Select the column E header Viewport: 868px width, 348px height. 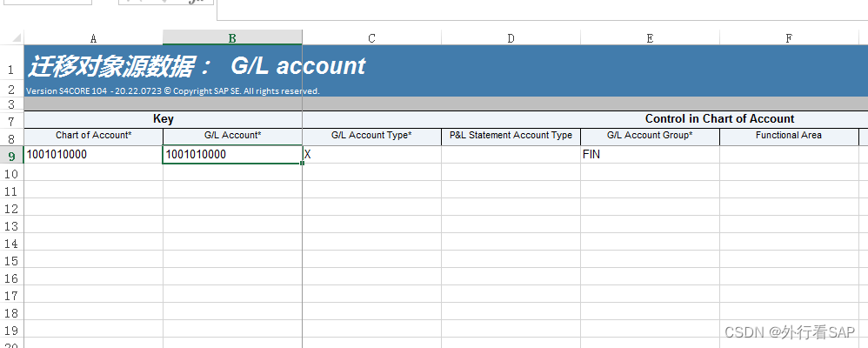pos(650,38)
